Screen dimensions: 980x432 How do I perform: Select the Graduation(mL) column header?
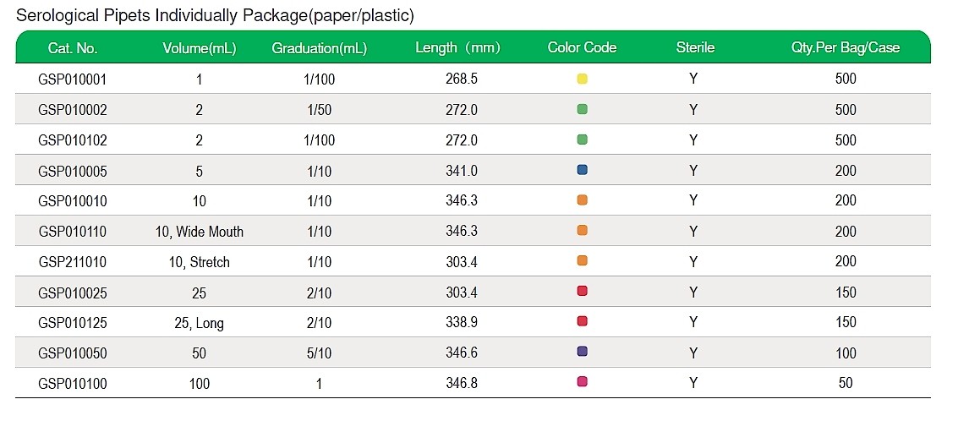click(x=319, y=48)
